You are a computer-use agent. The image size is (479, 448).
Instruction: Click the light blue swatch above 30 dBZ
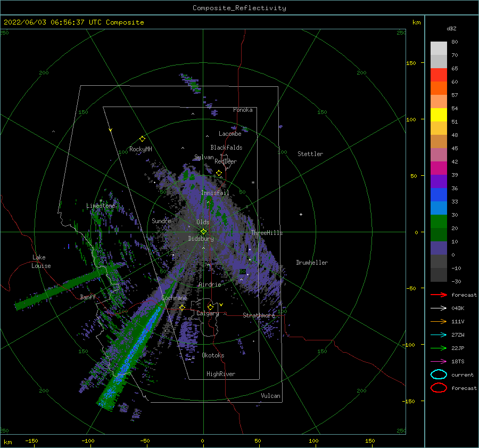coord(439,208)
